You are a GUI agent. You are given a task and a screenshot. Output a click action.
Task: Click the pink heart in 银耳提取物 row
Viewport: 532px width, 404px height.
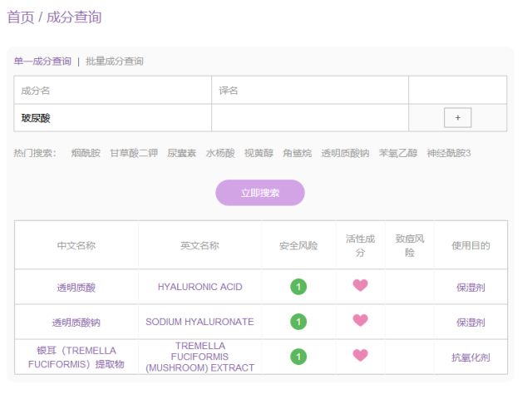coord(360,356)
